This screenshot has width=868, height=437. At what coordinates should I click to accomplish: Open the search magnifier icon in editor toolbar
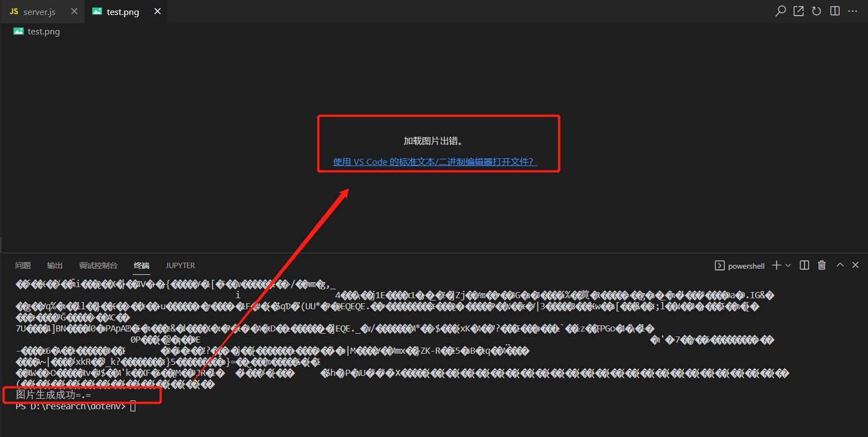click(x=780, y=11)
